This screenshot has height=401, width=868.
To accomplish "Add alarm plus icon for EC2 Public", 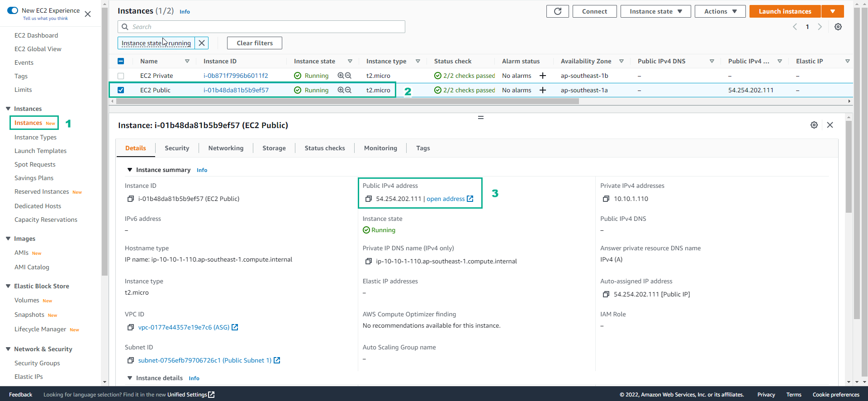I will pyautogui.click(x=543, y=90).
